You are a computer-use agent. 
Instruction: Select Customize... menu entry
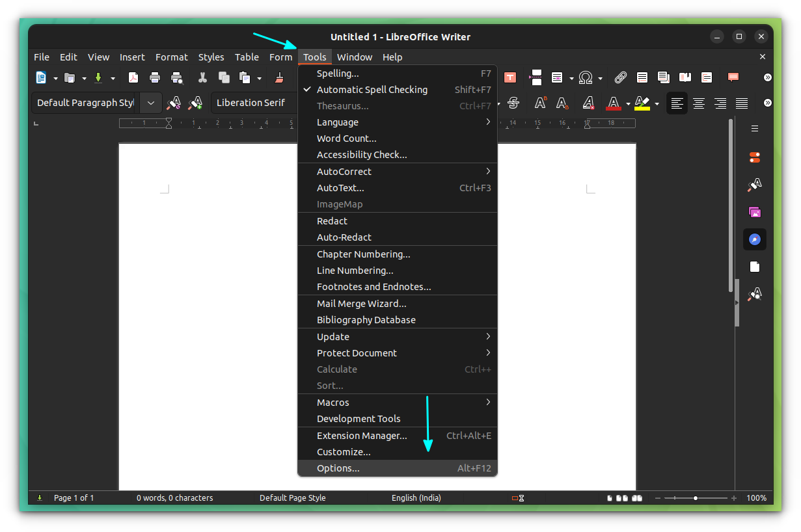398,452
